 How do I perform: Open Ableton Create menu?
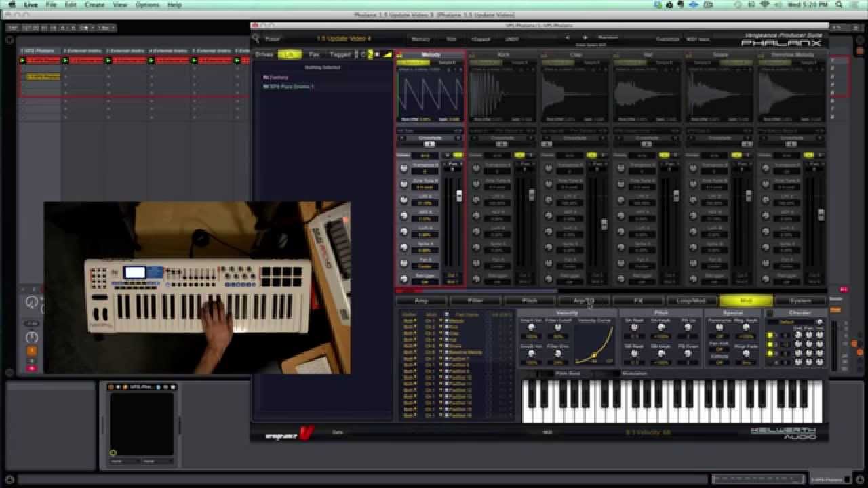[94, 5]
